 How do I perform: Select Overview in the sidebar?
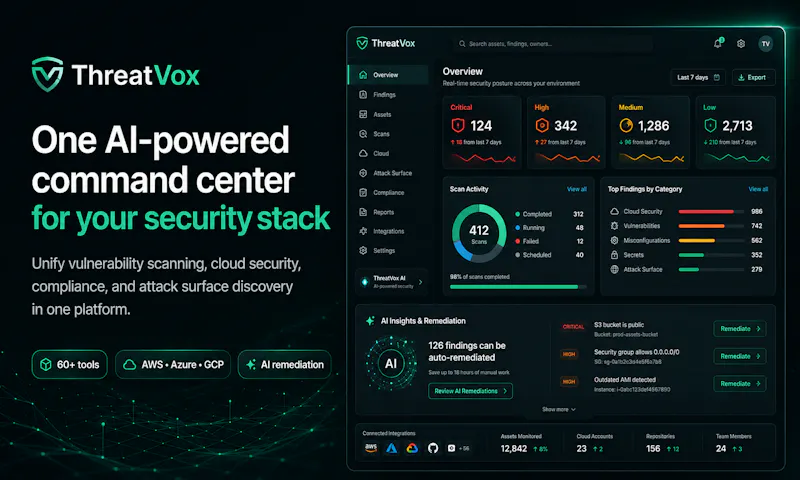[x=388, y=75]
